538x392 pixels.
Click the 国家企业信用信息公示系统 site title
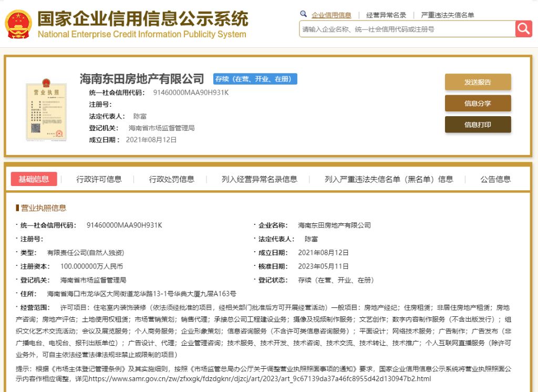point(143,18)
